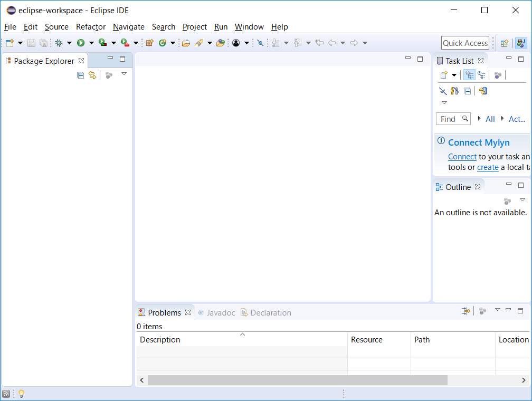Click the Quick Access search field

[x=465, y=43]
